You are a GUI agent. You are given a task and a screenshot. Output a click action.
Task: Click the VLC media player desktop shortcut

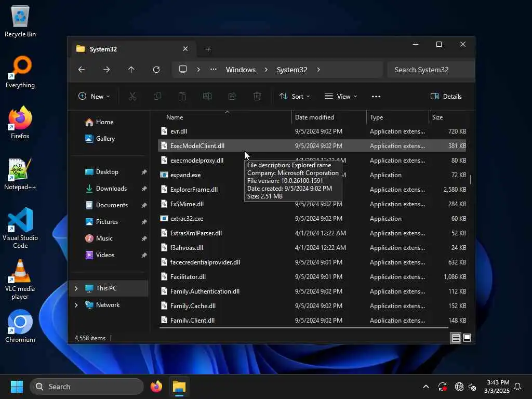tap(20, 279)
